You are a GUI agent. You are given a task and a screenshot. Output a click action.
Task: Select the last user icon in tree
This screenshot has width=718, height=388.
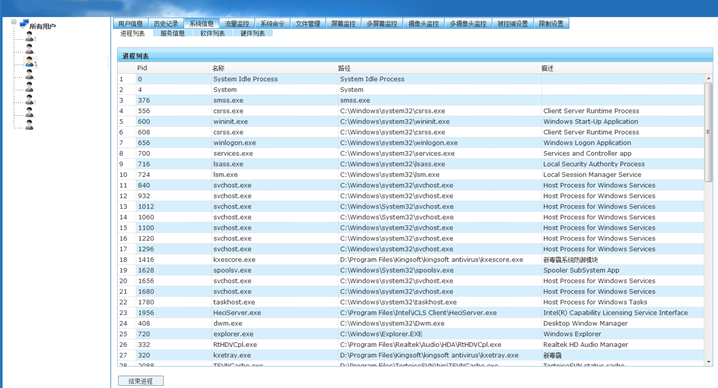(x=29, y=125)
